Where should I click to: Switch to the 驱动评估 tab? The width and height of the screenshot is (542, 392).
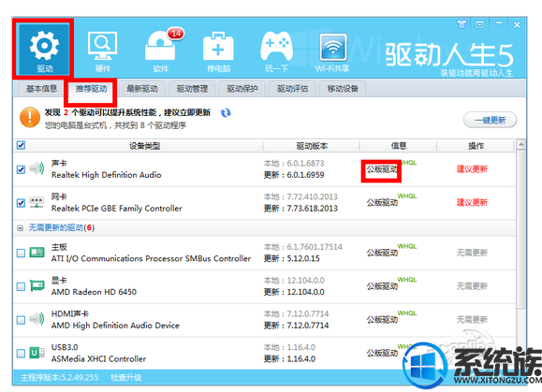[x=292, y=89]
